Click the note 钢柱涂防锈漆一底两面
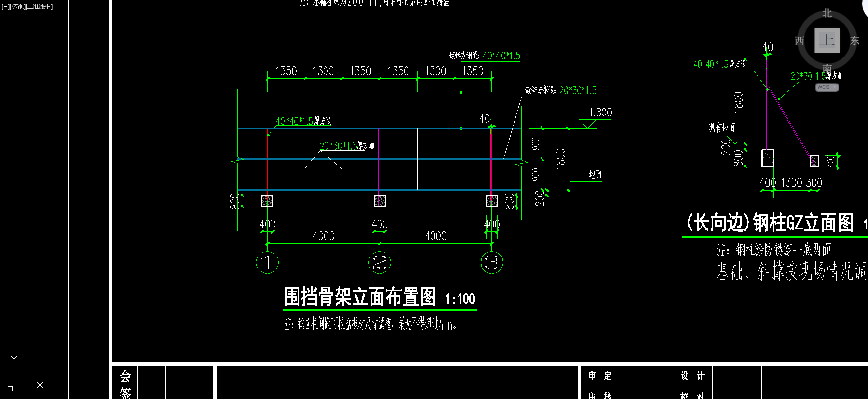Screen dimensions: 868x399 tap(774, 250)
